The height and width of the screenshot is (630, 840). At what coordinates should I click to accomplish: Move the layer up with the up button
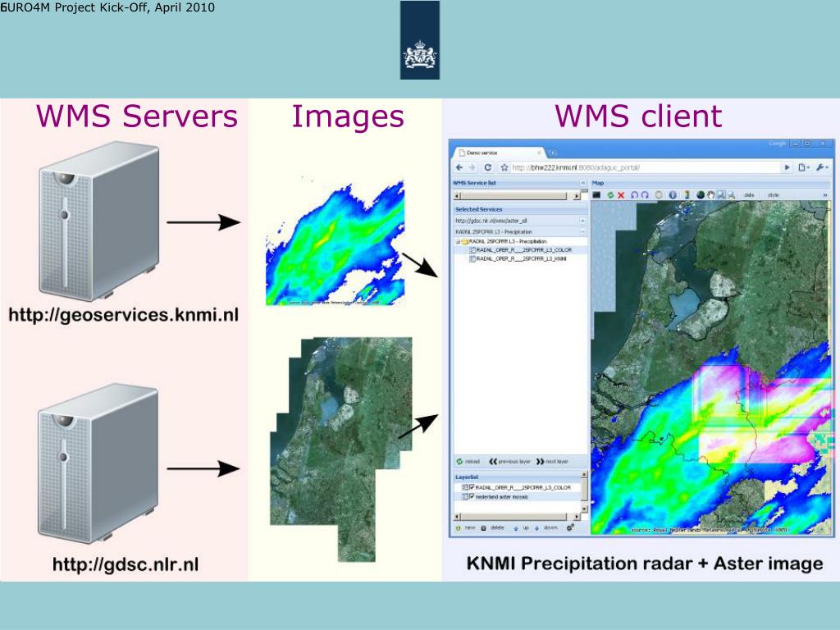tap(521, 527)
